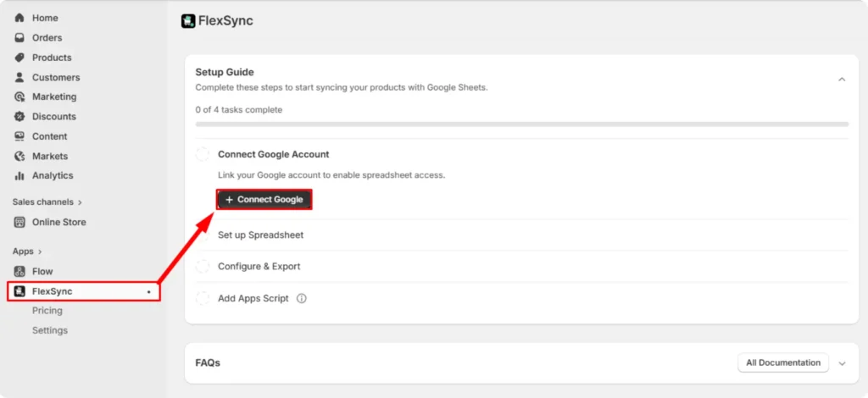Viewport: 868px width, 398px height.
Task: Collapse the Setup Guide card
Action: click(x=842, y=80)
